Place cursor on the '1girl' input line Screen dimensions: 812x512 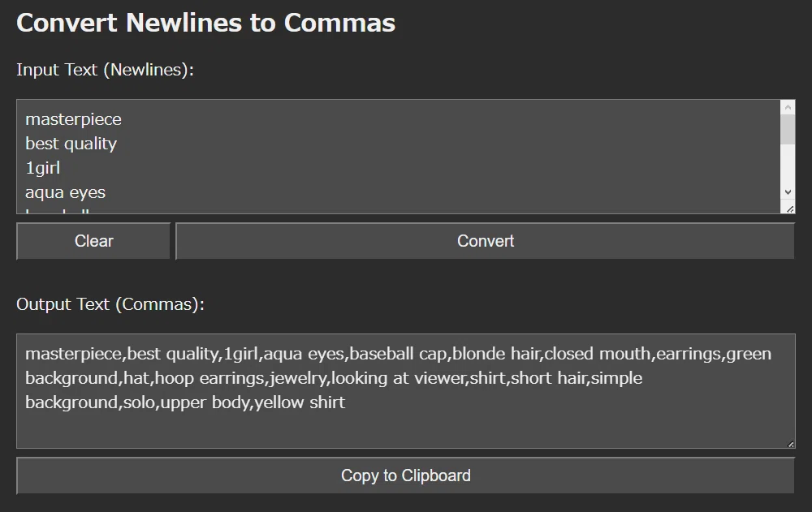click(x=43, y=168)
